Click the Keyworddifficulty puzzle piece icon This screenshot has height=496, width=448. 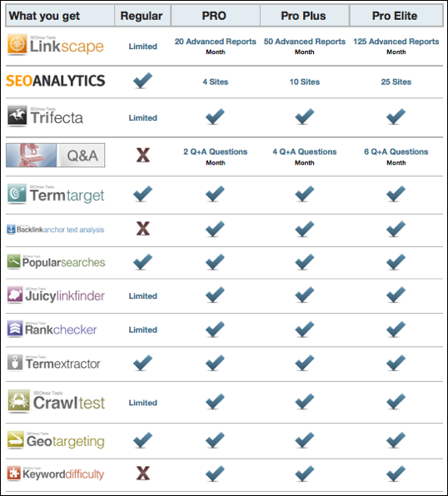14,473
